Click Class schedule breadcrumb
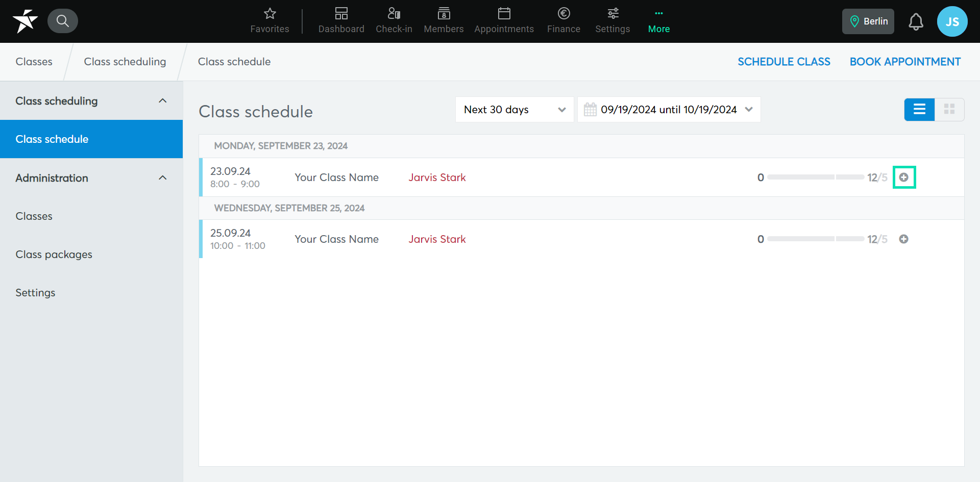980x482 pixels. coord(234,62)
